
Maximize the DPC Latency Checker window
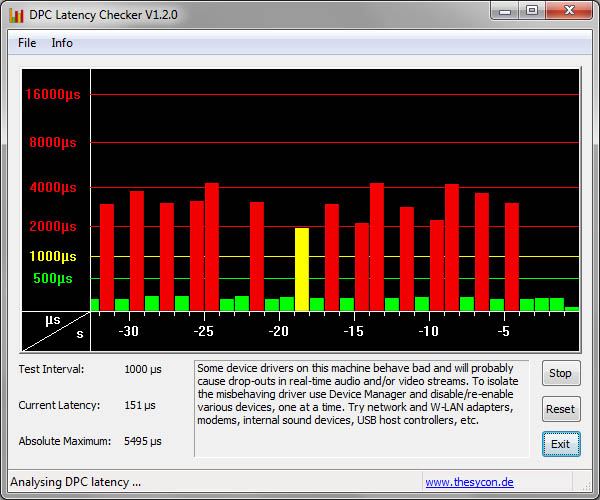pos(532,11)
